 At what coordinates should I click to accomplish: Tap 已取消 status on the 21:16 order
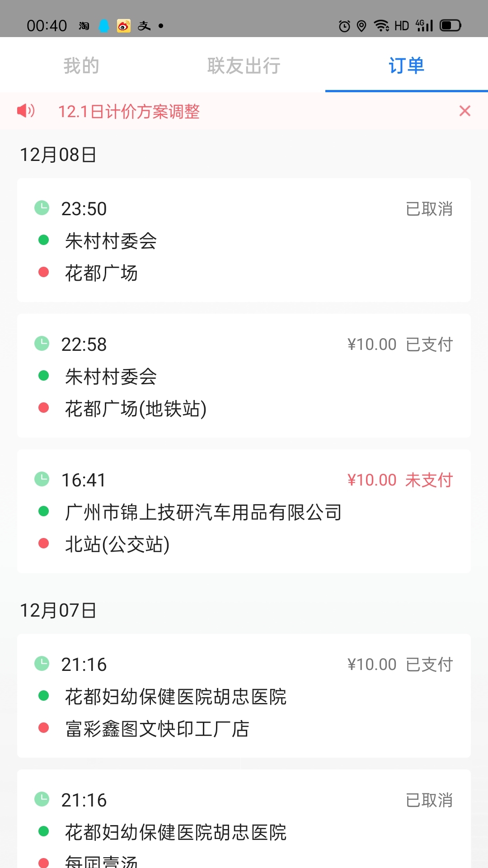coord(429,800)
